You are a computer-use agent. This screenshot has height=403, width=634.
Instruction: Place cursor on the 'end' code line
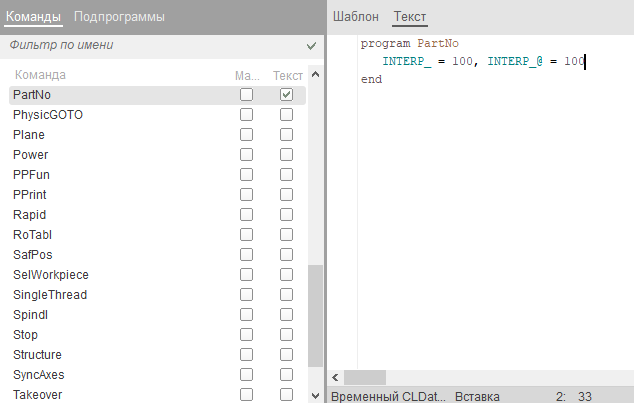point(371,79)
